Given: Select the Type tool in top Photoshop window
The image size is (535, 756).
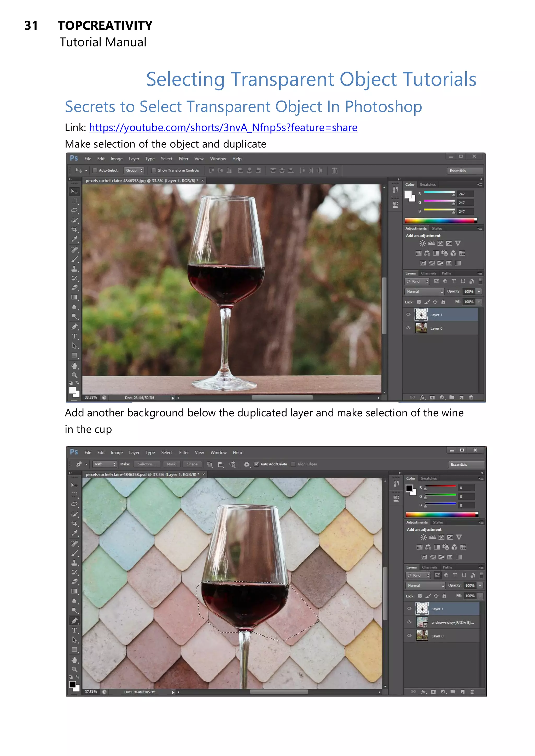Looking at the screenshot, I should pyautogui.click(x=74, y=336).
